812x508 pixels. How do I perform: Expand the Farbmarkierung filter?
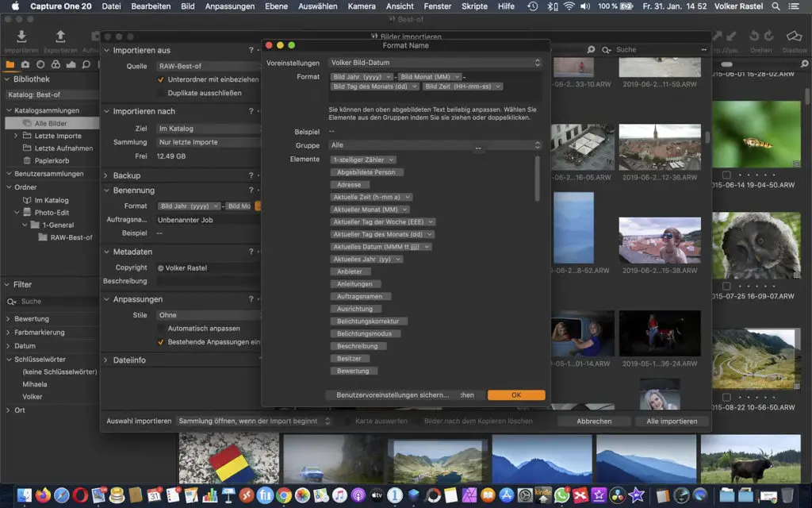click(x=8, y=333)
